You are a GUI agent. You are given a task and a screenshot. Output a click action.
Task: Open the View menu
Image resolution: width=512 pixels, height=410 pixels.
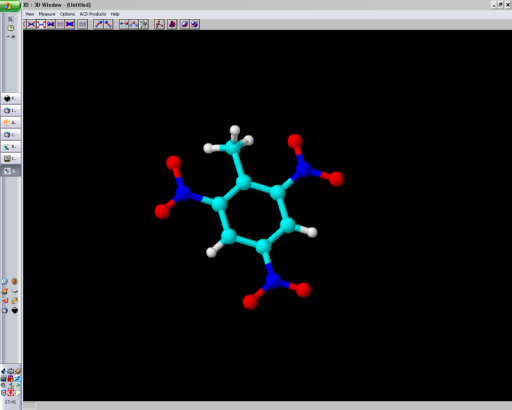click(30, 14)
